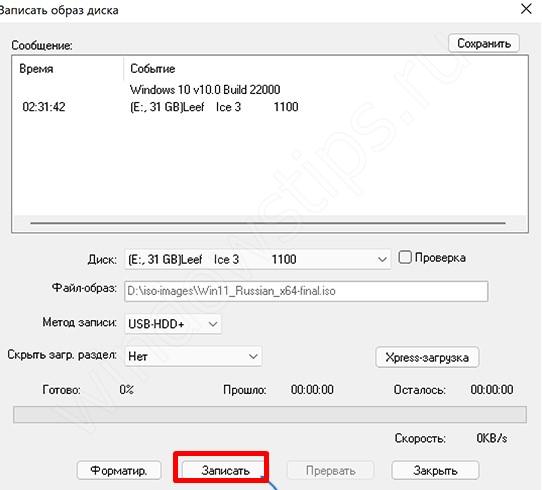The width and height of the screenshot is (542, 490).
Task: Click the Событие column header
Action: pyautogui.click(x=152, y=68)
